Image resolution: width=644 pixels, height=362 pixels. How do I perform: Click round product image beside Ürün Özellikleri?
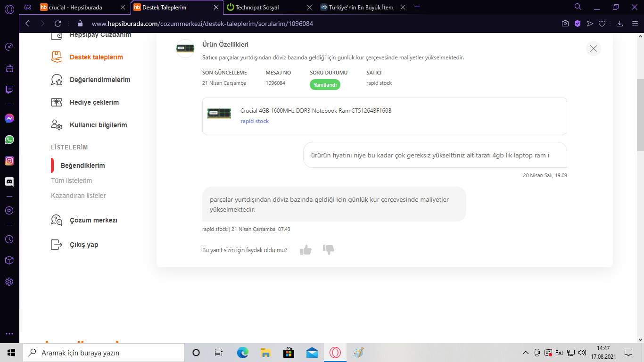pyautogui.click(x=185, y=49)
